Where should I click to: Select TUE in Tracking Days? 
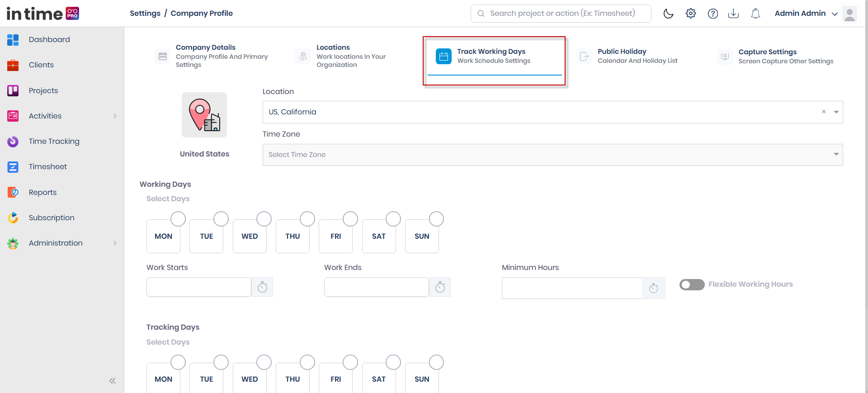point(207,379)
